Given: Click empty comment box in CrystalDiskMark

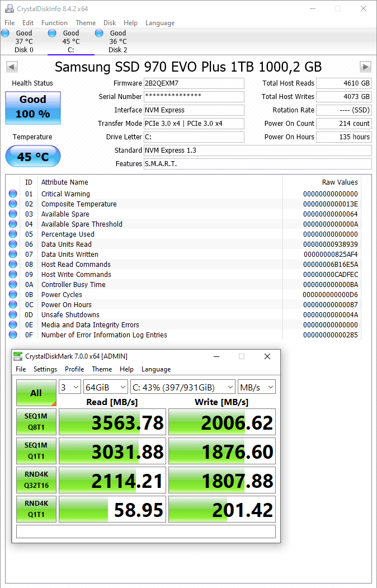Looking at the screenshot, I should pos(146,531).
